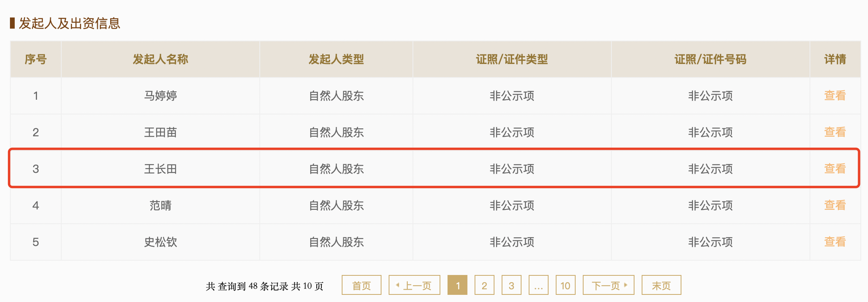
Task: Click the 发起人及出资信息 section title
Action: pos(69,23)
